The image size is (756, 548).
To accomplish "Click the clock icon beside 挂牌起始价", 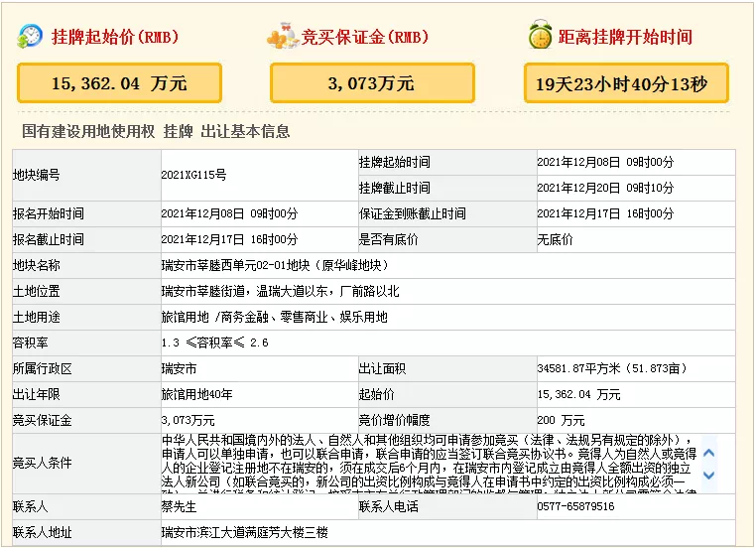I will click(30, 36).
